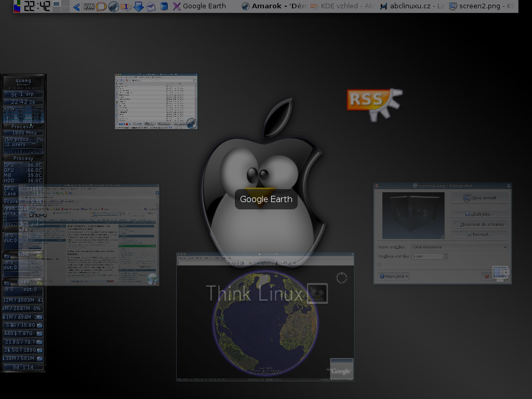Click the blue download arrow tray icon
Screen dimensions: 532x399
pyautogui.click(x=138, y=6)
